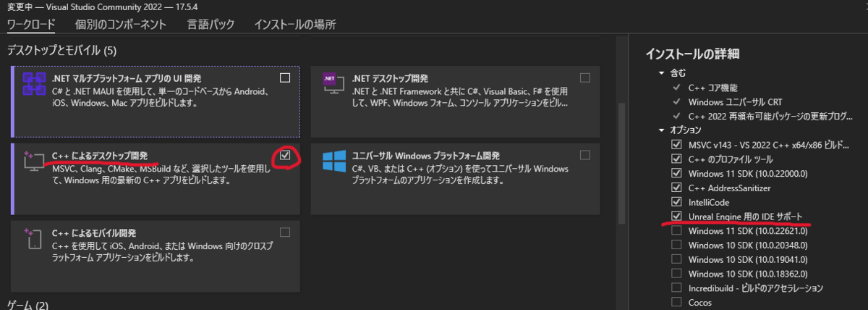868x310 pixels.
Task: Check the Incredibuild build acceleration option
Action: (x=676, y=288)
